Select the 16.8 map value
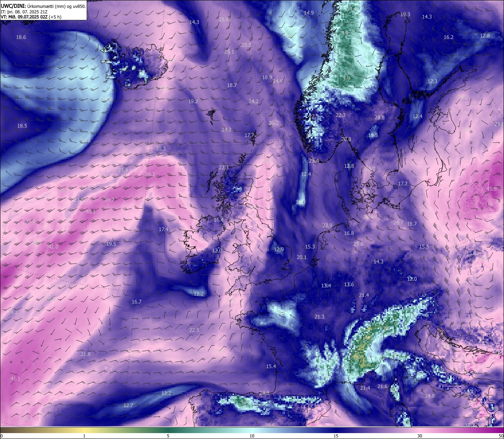504x439 pixels. click(x=349, y=233)
